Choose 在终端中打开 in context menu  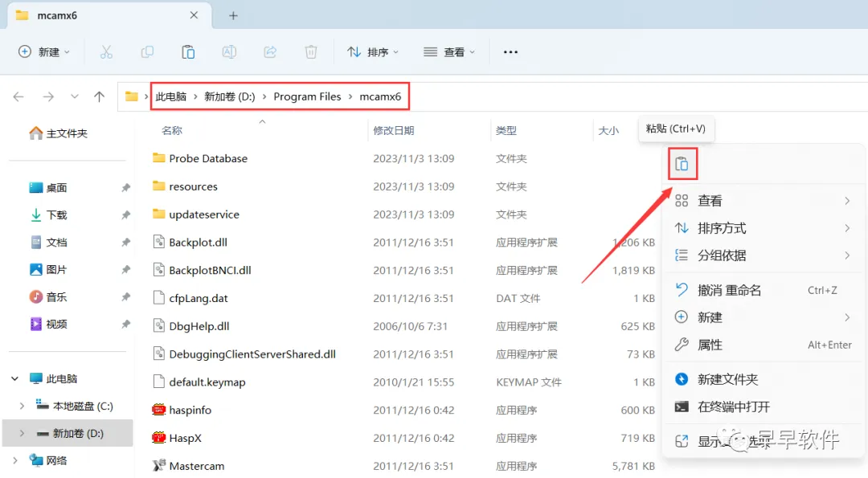pos(763,407)
